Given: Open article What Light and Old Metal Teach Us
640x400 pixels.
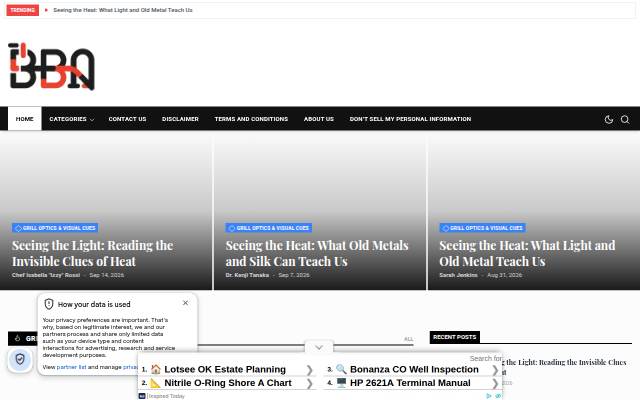Looking at the screenshot, I should click(x=527, y=253).
